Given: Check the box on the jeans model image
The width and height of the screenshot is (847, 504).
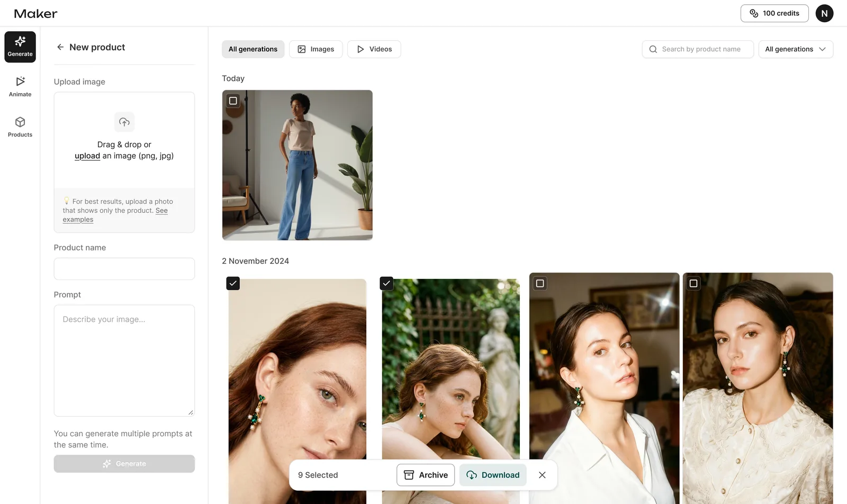Looking at the screenshot, I should tap(233, 101).
